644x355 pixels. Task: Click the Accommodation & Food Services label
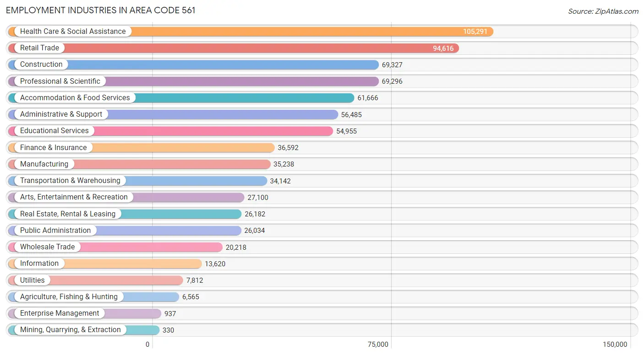[75, 97]
